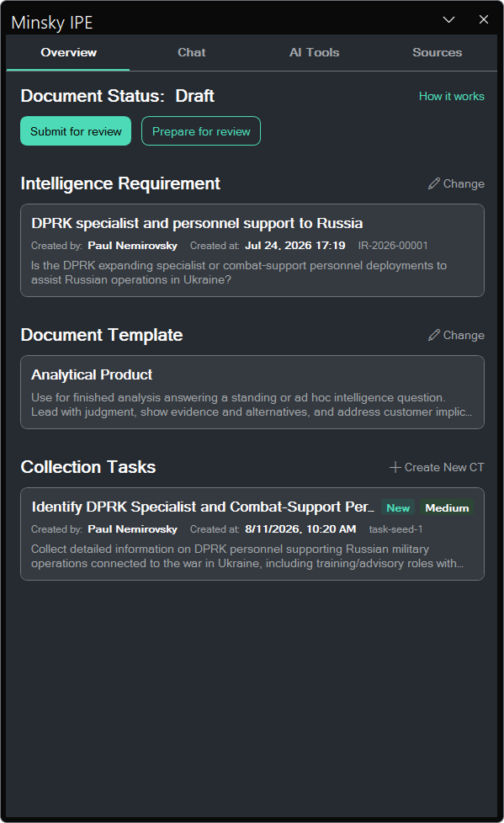Screen dimensions: 504x823
Task: Click the Prepare for review button
Action: pyautogui.click(x=201, y=131)
